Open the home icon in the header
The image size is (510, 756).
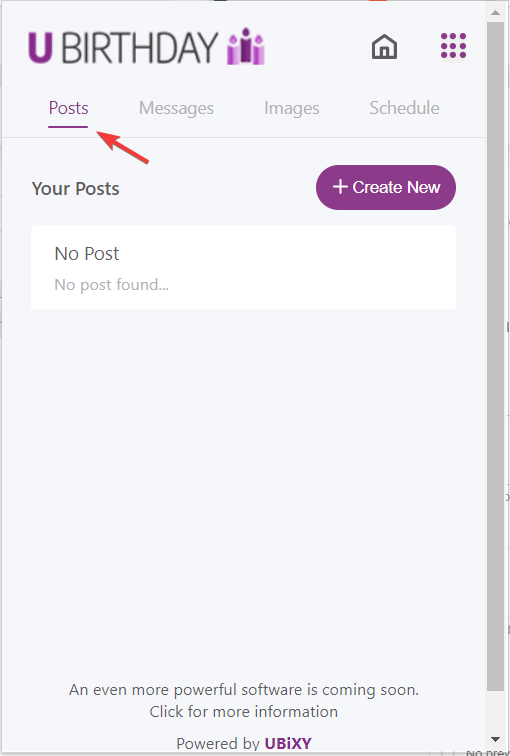(x=384, y=47)
